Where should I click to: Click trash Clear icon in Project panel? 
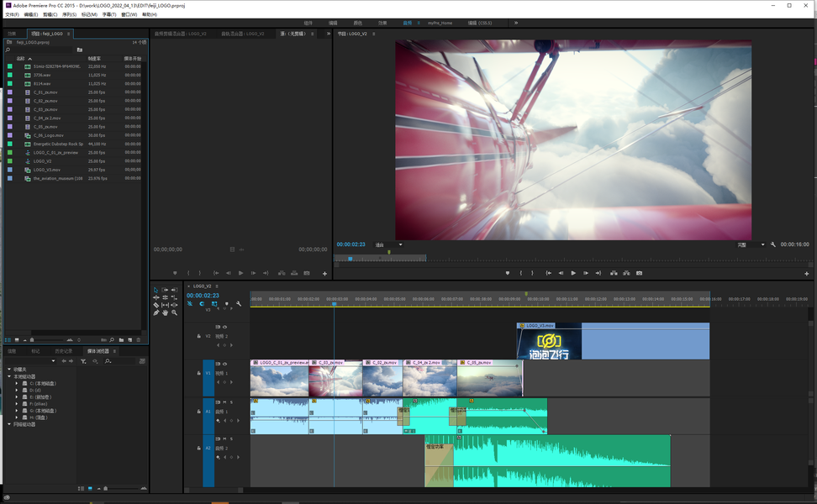139,340
